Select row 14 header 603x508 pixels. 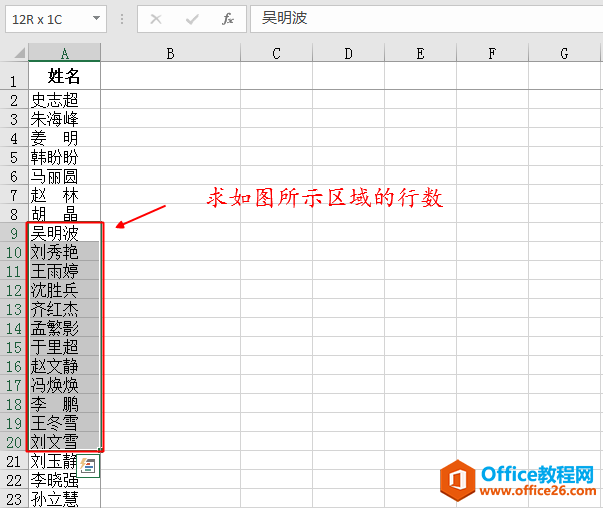(x=14, y=328)
